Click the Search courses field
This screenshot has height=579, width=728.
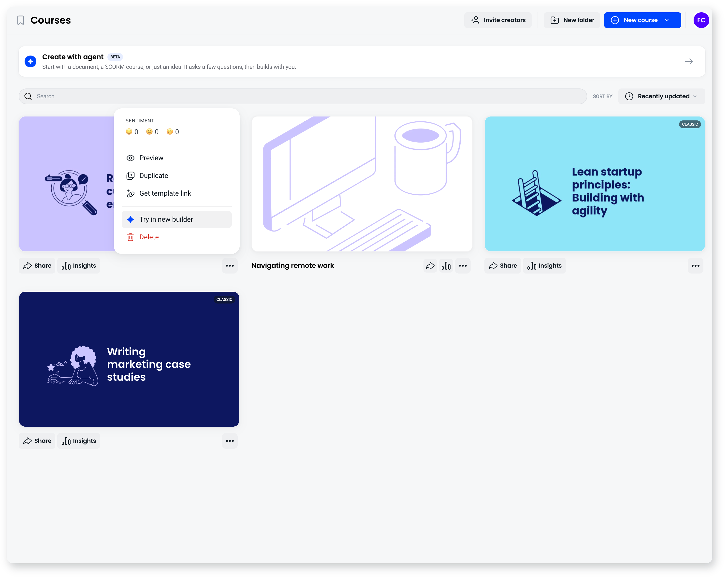coord(303,96)
